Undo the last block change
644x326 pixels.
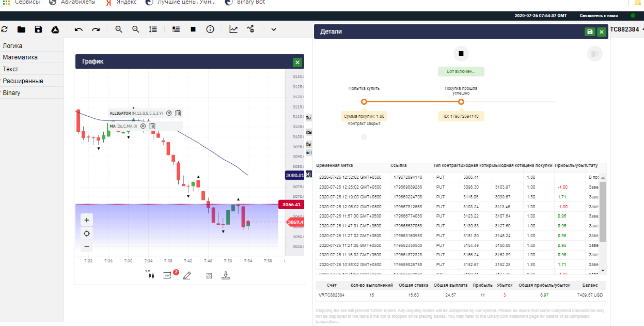click(x=78, y=29)
